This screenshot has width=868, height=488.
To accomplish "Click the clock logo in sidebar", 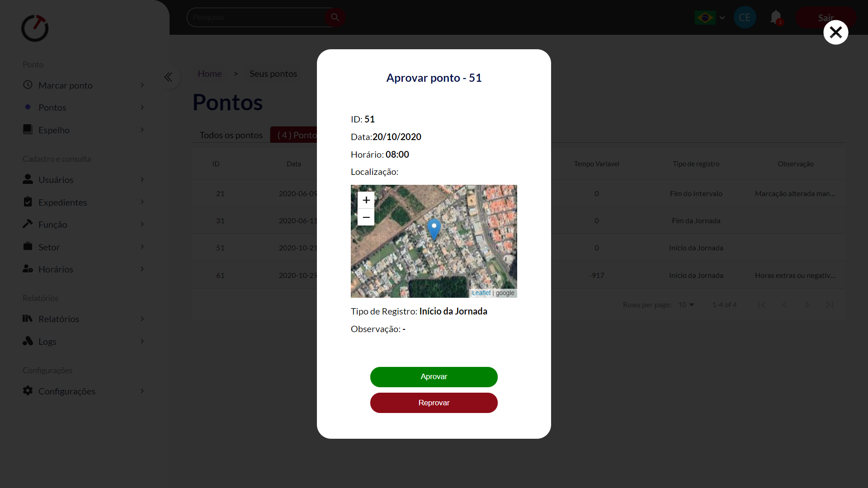I will tap(35, 28).
